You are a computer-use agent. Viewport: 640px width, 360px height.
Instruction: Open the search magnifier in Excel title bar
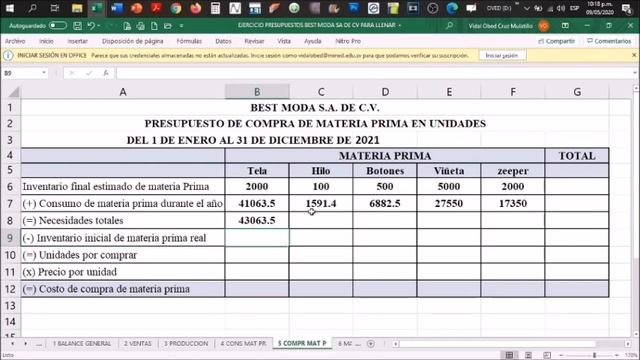(449, 25)
